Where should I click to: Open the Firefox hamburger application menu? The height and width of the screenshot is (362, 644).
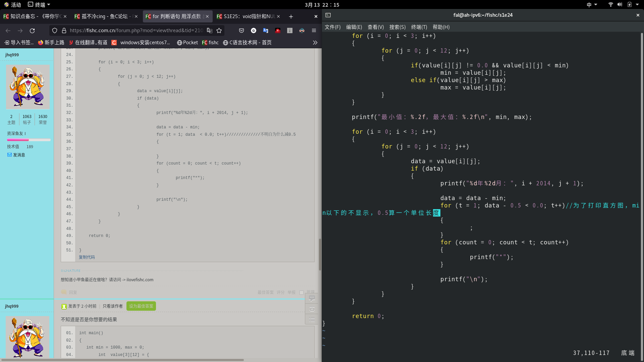(x=314, y=31)
